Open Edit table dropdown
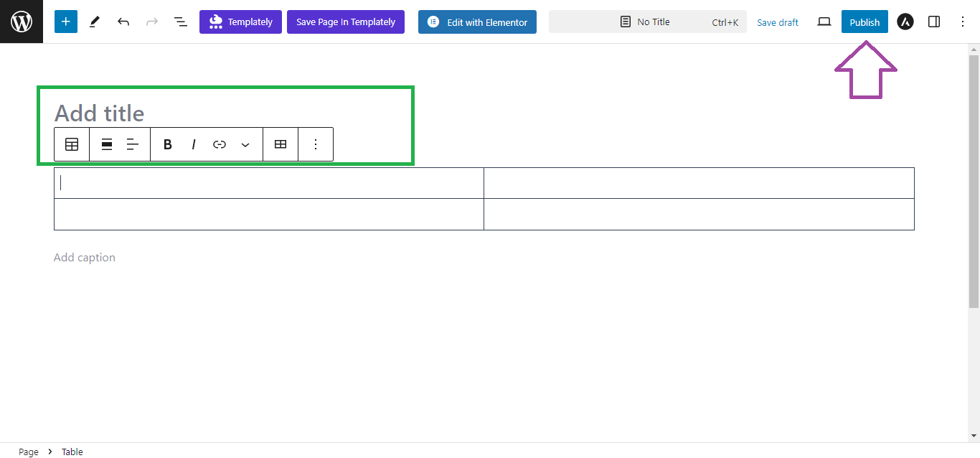Image resolution: width=980 pixels, height=458 pixels. (x=281, y=144)
